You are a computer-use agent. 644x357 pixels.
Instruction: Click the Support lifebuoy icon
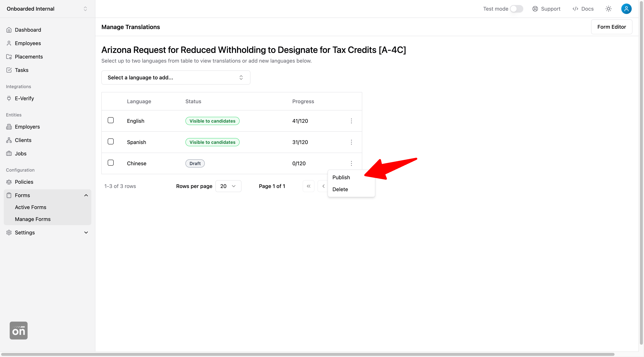[x=535, y=9]
